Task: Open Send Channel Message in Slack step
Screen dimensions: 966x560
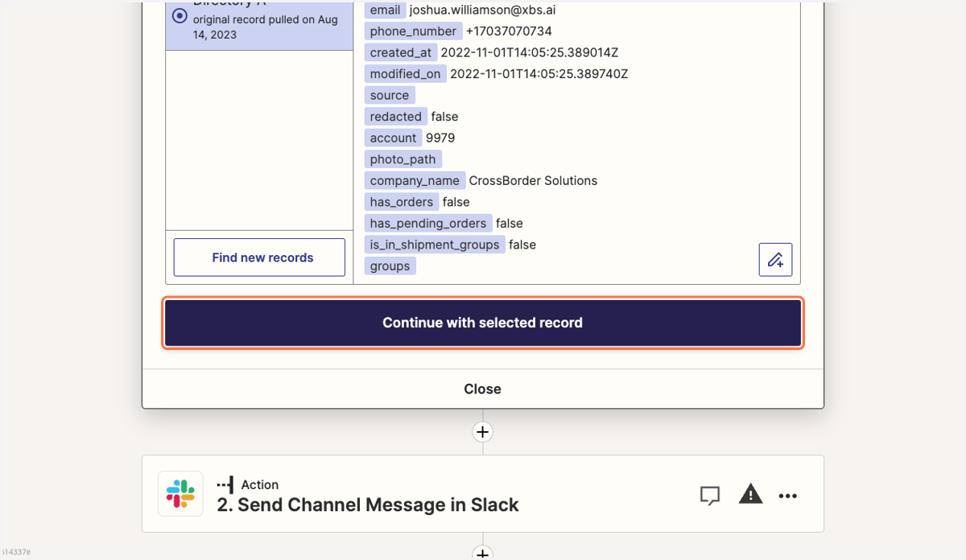Action: pyautogui.click(x=483, y=494)
